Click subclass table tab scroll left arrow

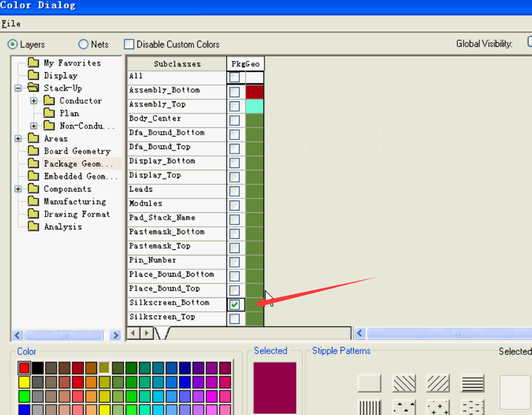pos(133,333)
